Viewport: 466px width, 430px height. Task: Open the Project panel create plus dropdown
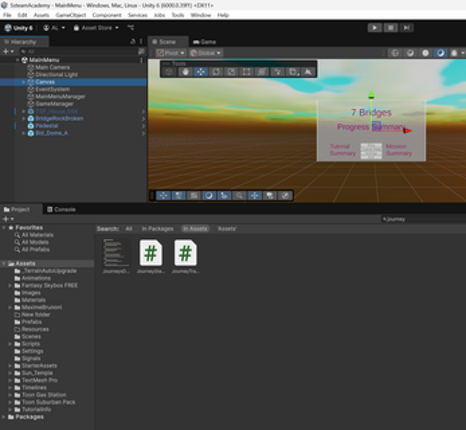click(8, 219)
